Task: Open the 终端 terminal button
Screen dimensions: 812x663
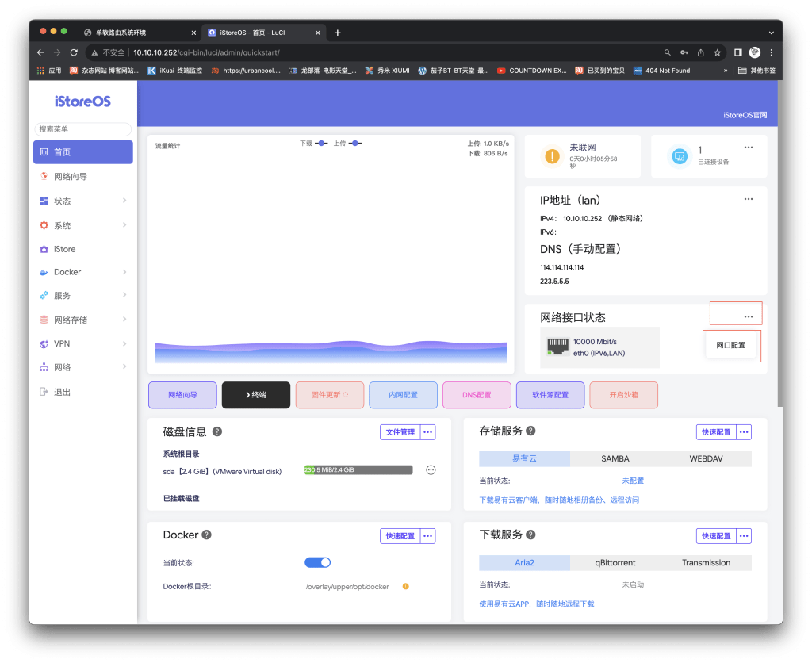Action: [256, 395]
